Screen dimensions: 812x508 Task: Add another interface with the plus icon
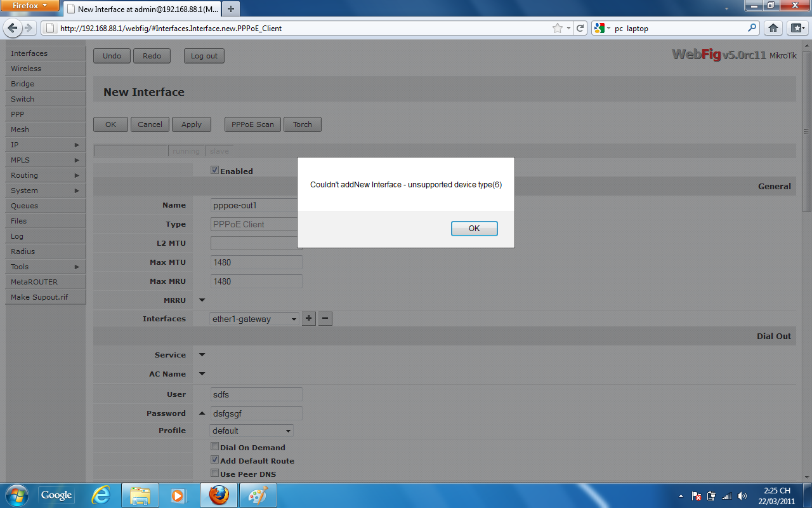tap(308, 318)
